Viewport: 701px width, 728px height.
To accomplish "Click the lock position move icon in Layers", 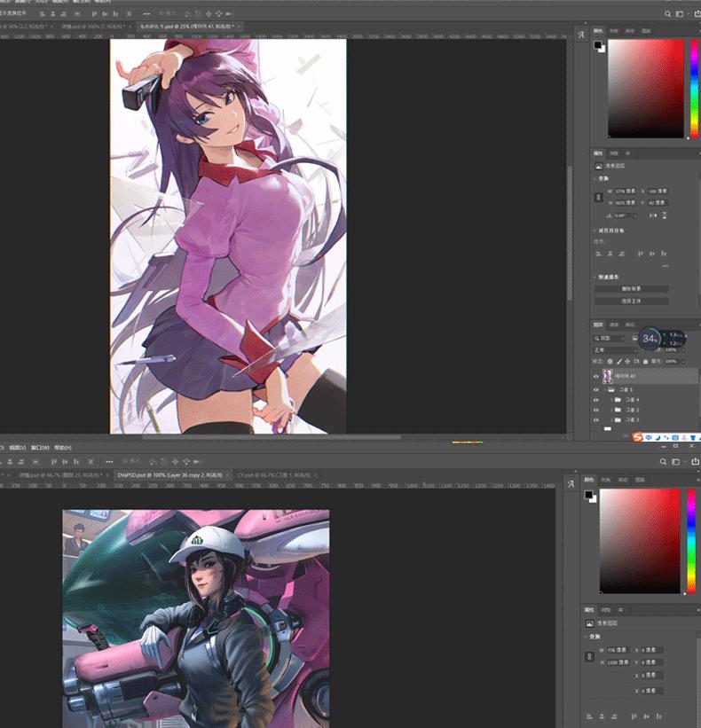I will 629,362.
